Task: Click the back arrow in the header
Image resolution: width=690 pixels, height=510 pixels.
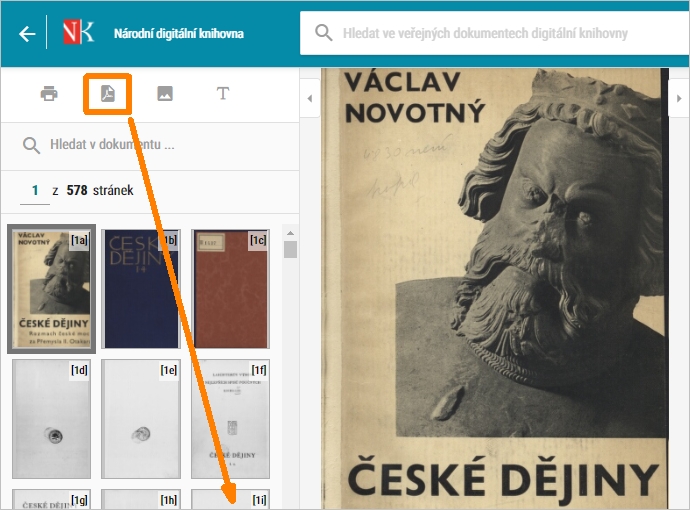Action: pyautogui.click(x=27, y=33)
